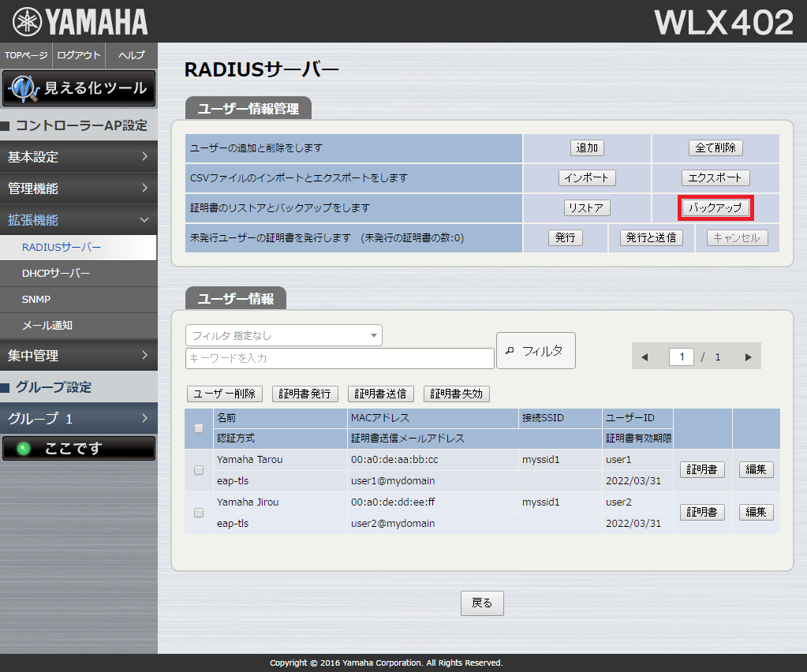This screenshot has height=672, width=807.
Task: Click the Yamaha tuning fork logo
Action: 26,21
